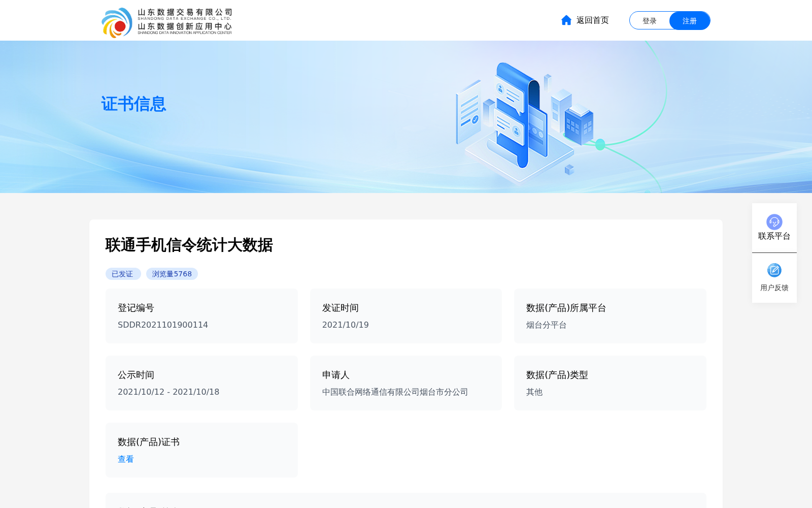The height and width of the screenshot is (508, 812).
Task: Click the 公示时间 field label
Action: [x=136, y=375]
